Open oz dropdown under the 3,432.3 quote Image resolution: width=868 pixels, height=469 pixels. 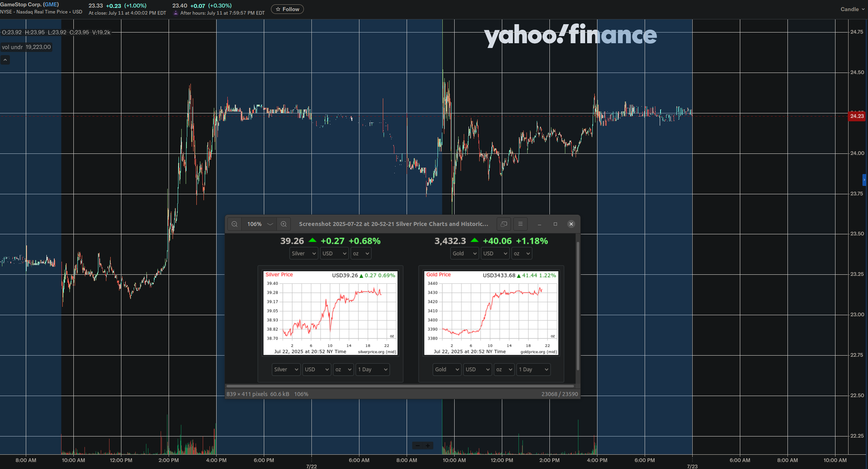(522, 253)
